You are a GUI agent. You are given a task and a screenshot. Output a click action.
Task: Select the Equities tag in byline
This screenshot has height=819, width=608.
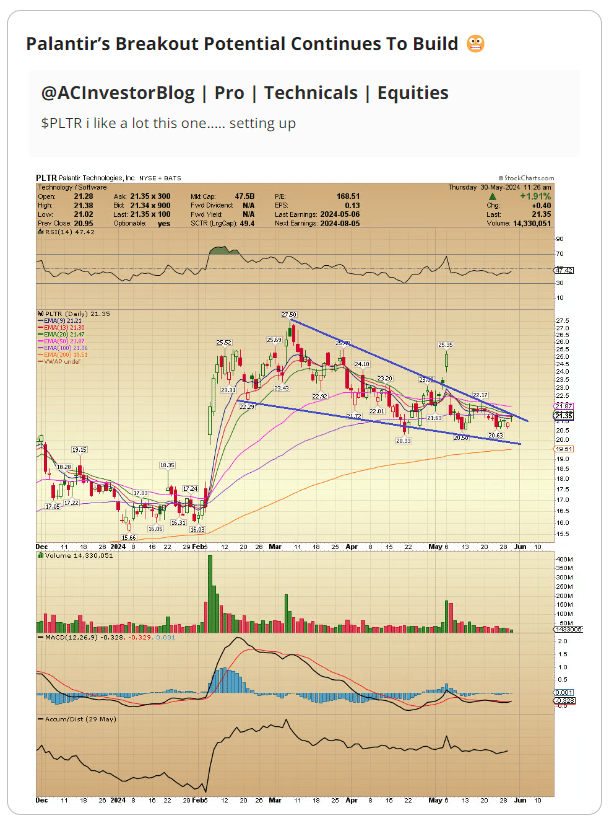(x=413, y=93)
